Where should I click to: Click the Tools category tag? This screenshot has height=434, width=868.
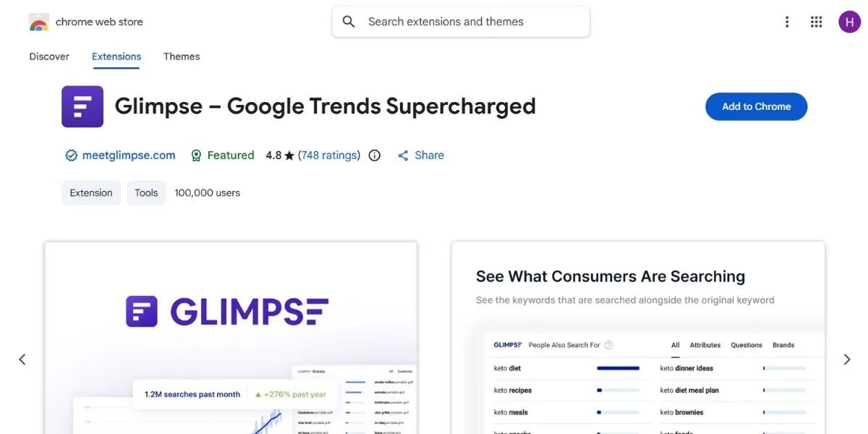[146, 192]
